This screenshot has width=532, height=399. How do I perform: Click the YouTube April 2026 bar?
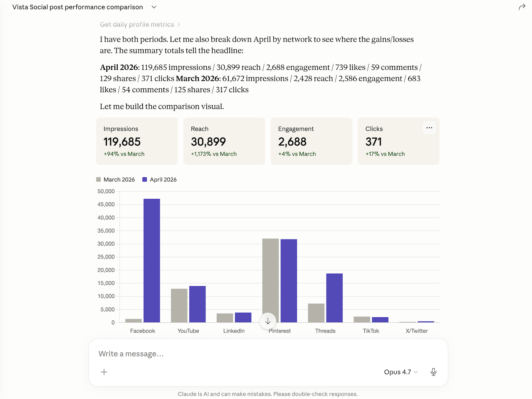click(x=197, y=304)
